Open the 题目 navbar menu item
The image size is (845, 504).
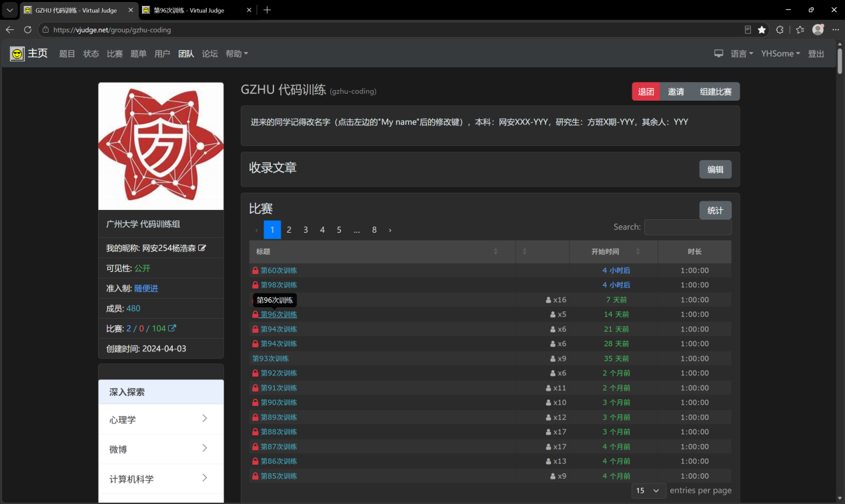click(67, 53)
